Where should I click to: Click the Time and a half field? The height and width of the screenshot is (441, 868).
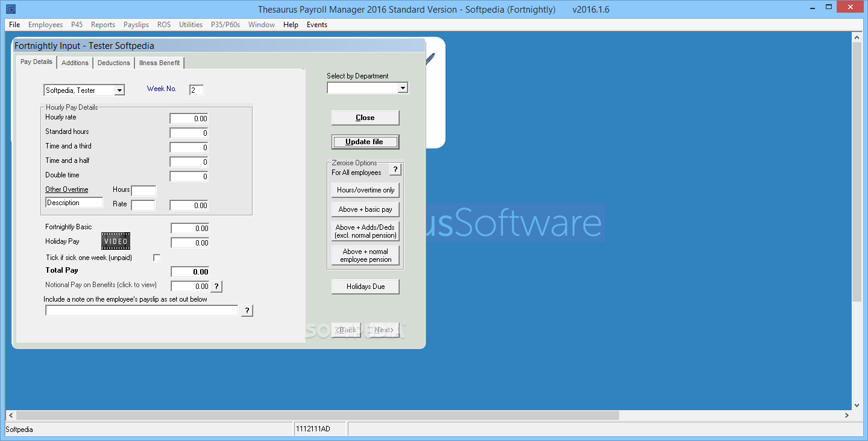tap(189, 162)
